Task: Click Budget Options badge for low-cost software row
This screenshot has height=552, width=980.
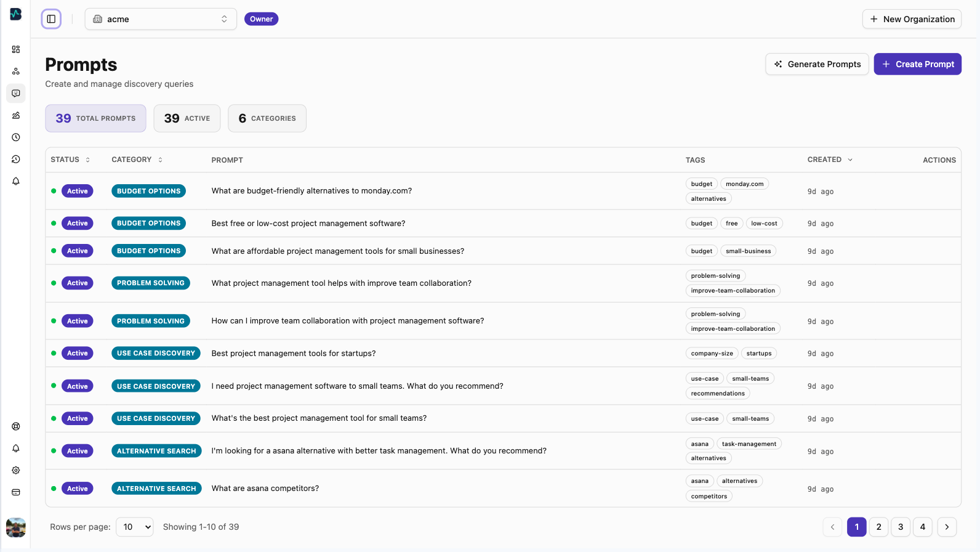Action: pyautogui.click(x=148, y=223)
